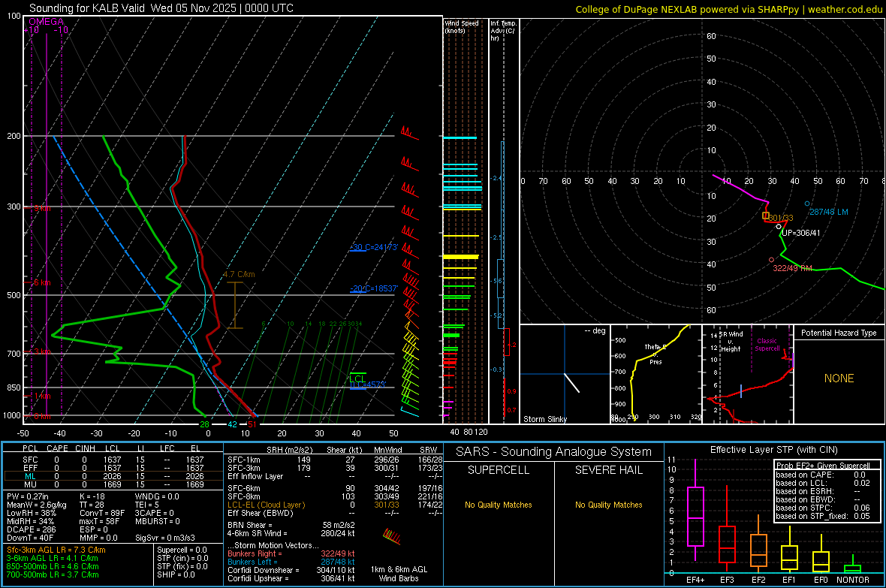Click the SARS - Sounding Analogue System title
This screenshot has height=588, width=886.
(554, 452)
